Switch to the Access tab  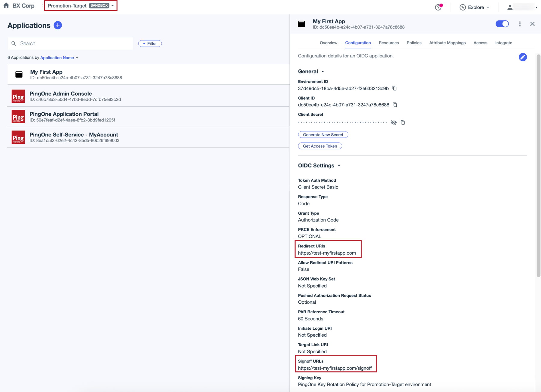pyautogui.click(x=480, y=43)
